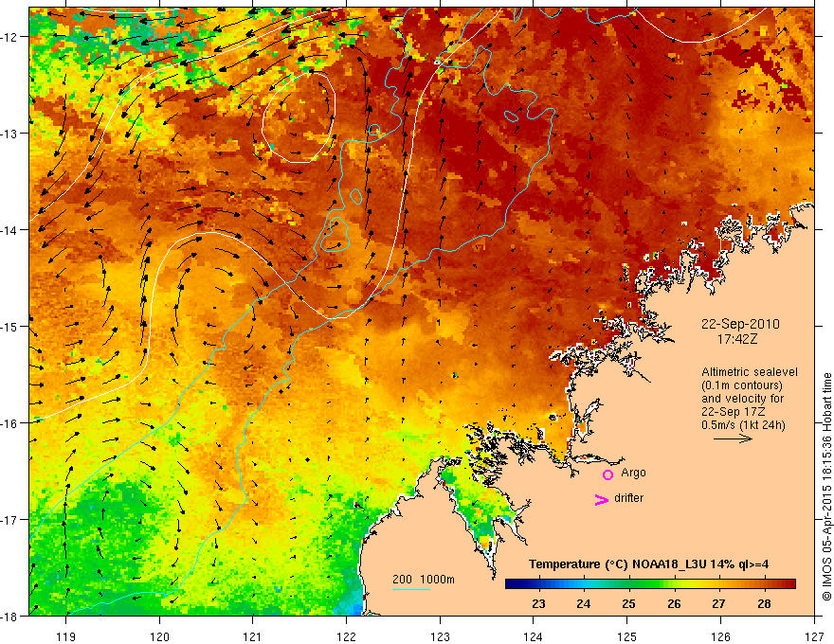Click the longitude axis label 122
Screen dimensions: 834x644
[346, 636]
